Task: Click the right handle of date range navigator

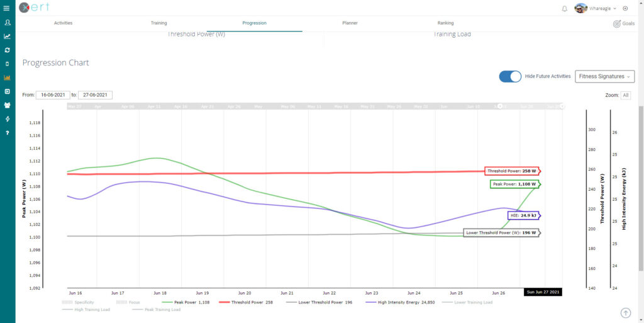Action: (x=562, y=106)
